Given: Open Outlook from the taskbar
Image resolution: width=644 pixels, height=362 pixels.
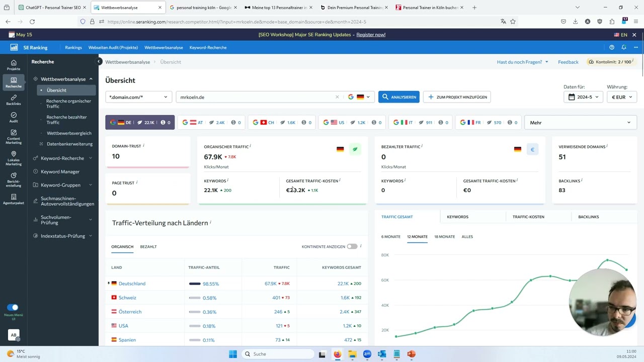Looking at the screenshot, I should pos(382,354).
